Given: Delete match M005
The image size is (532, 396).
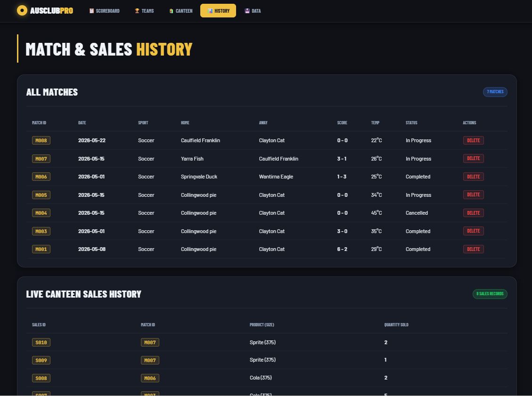Looking at the screenshot, I should pos(473,194).
